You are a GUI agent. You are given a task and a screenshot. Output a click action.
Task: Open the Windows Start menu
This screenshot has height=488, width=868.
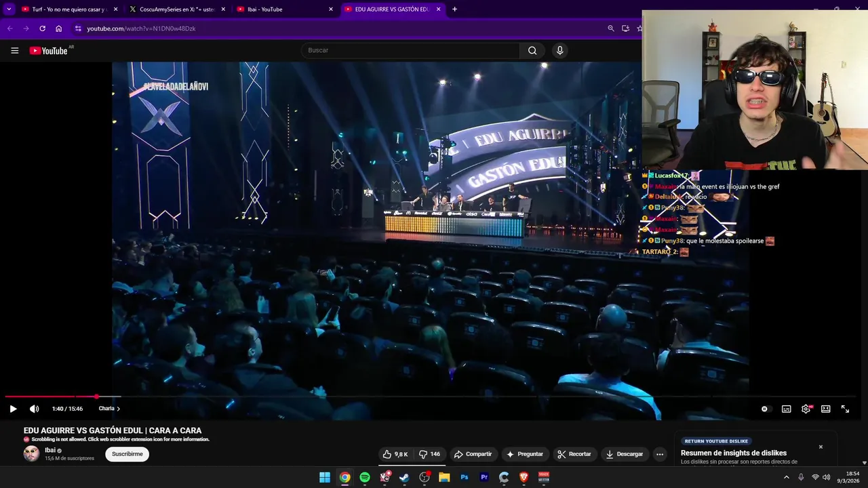click(x=325, y=477)
